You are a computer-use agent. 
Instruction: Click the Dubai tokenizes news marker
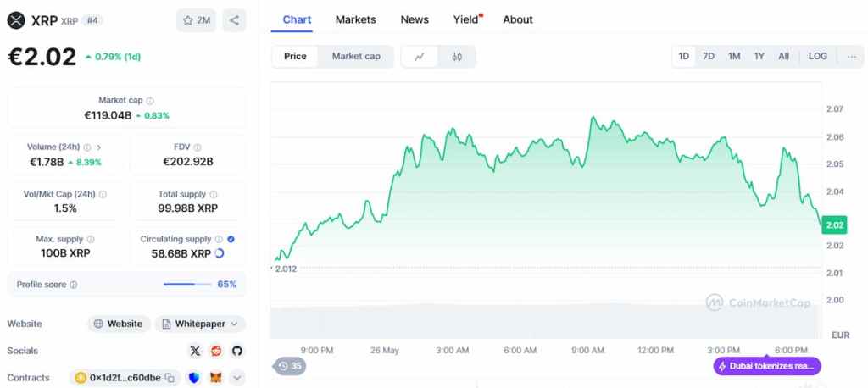point(768,366)
